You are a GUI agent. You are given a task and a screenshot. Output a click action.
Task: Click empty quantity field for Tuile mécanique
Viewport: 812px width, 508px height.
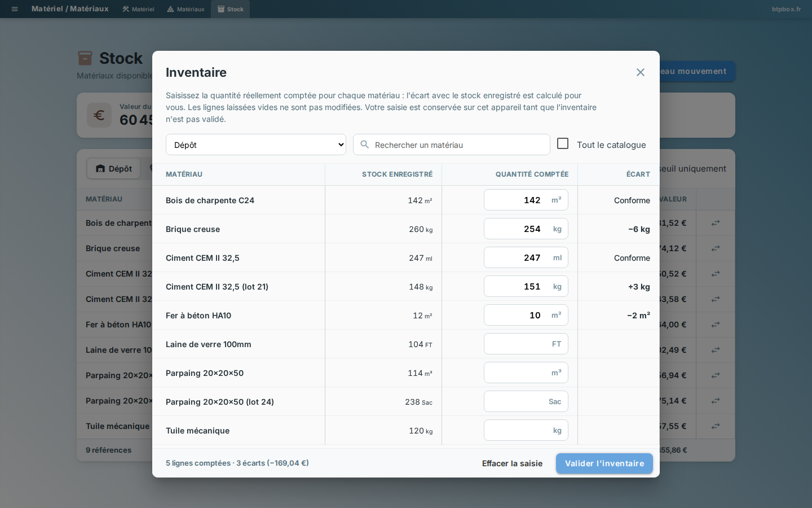[x=526, y=430]
